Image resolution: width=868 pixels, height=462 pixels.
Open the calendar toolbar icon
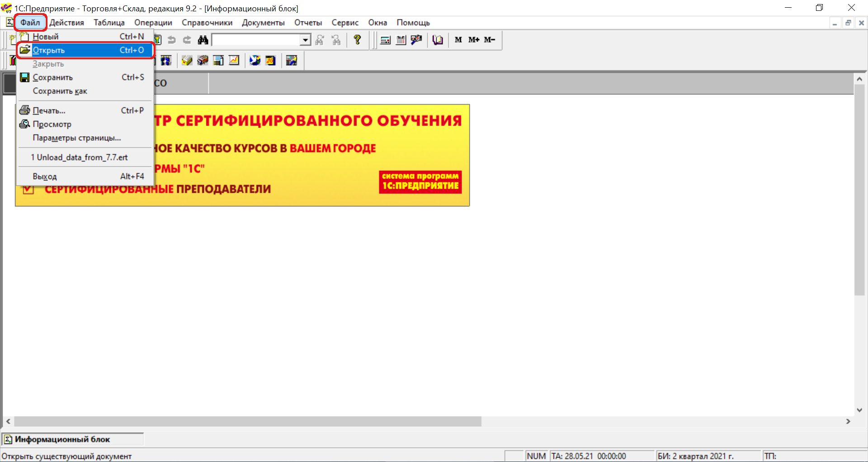click(x=401, y=40)
